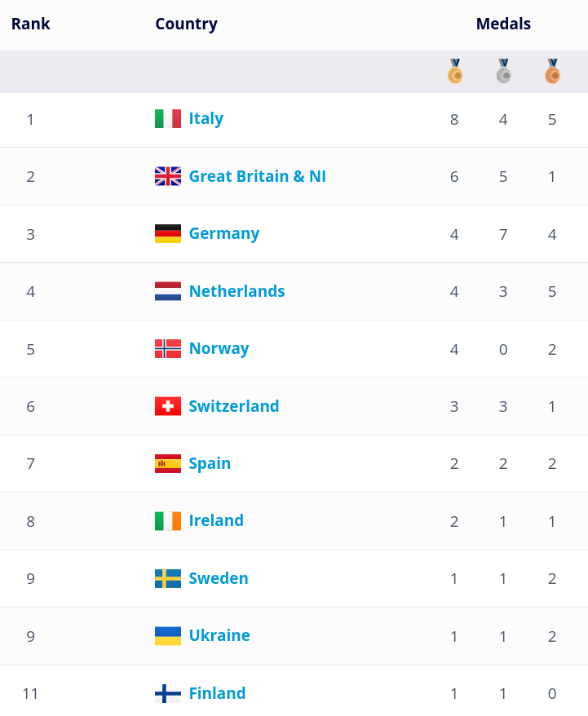Click the Rank column header
Screen dimensions: 588x716
coord(31,24)
